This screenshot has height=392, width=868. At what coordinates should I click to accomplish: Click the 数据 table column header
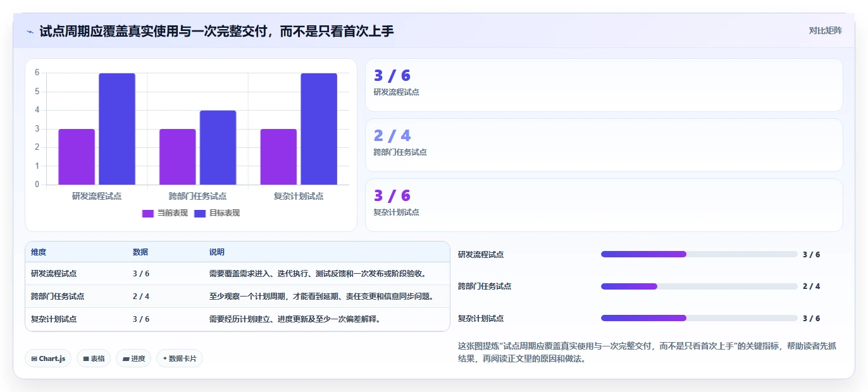click(x=140, y=252)
